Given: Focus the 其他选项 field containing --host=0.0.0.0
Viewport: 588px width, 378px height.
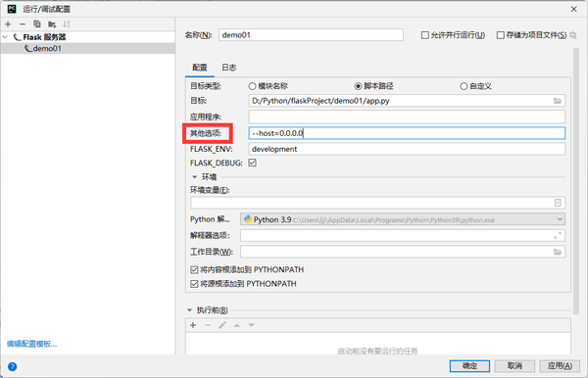Looking at the screenshot, I should [407, 133].
